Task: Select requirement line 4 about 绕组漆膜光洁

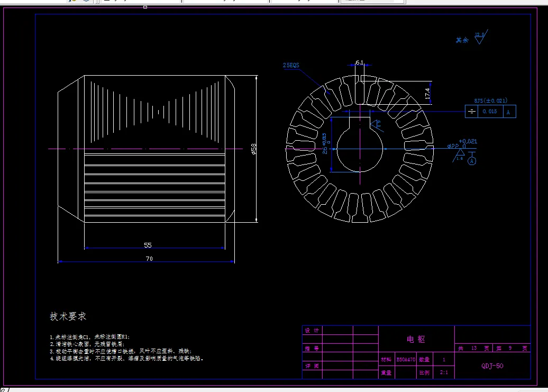Action: coord(126,359)
